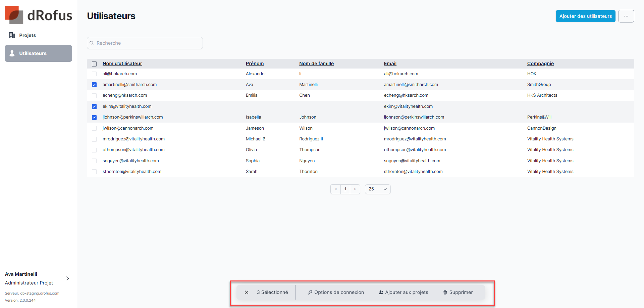The image size is (644, 308).
Task: Clear selection with the X icon
Action: 247,292
